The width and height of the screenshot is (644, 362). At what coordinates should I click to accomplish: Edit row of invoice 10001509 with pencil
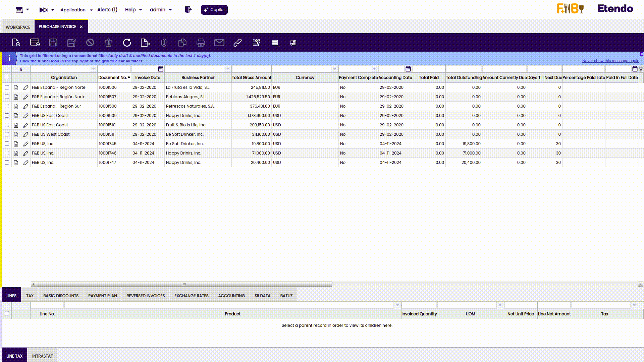(26, 116)
